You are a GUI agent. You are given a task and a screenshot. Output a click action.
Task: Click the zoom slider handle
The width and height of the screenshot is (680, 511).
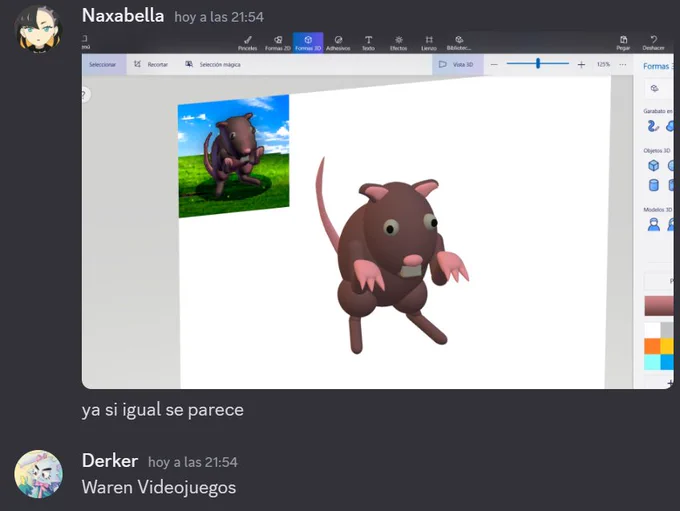tap(538, 63)
